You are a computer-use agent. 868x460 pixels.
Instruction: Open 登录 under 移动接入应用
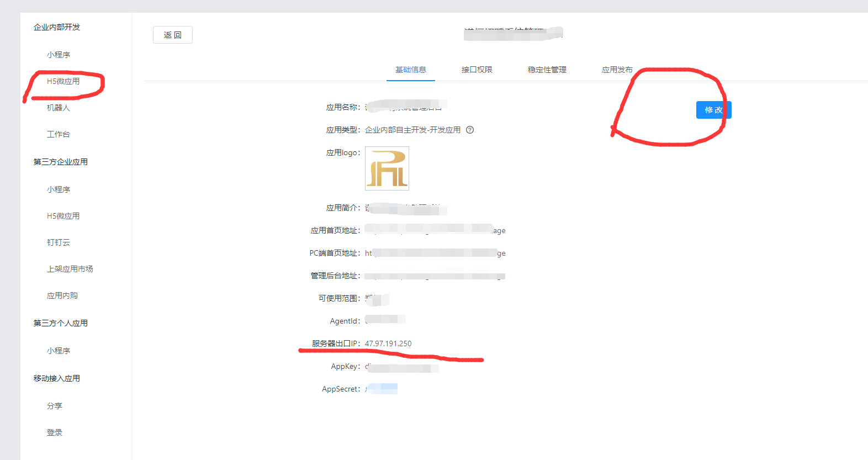coord(54,432)
